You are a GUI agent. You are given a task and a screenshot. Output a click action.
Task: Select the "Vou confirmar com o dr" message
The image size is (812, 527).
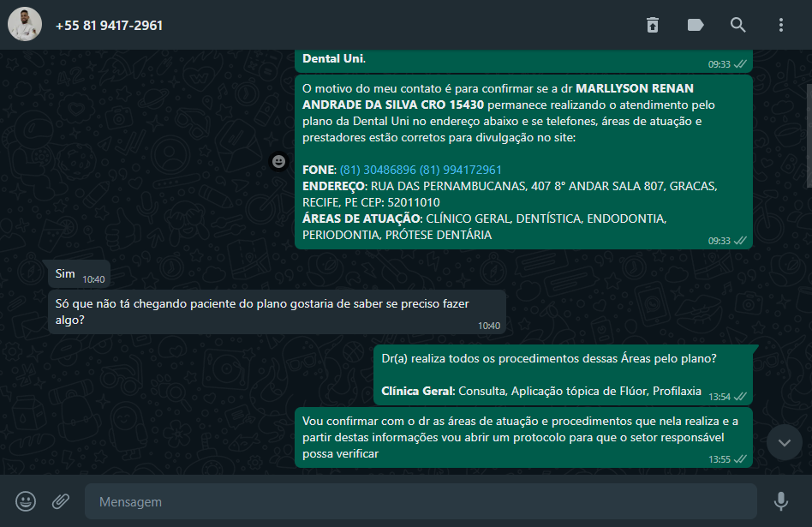click(523, 437)
